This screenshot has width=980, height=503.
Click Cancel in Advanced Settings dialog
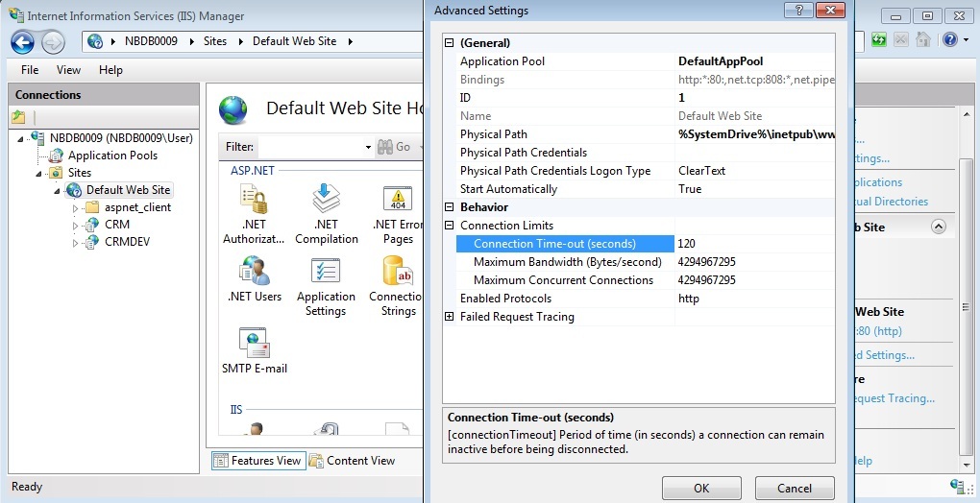795,488
